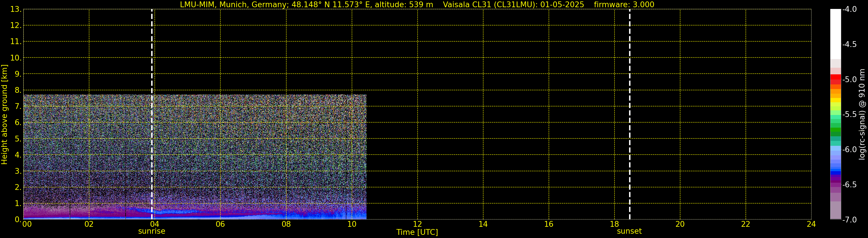Click the '10.' tick on the height axis
The height and width of the screenshot is (238, 868).
(16, 58)
